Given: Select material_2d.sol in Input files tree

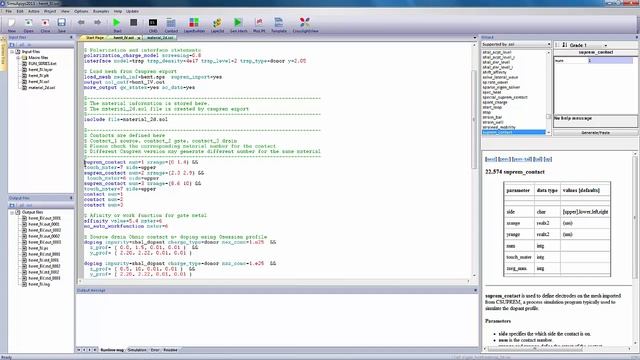Looking at the screenshot, I should (x=42, y=88).
